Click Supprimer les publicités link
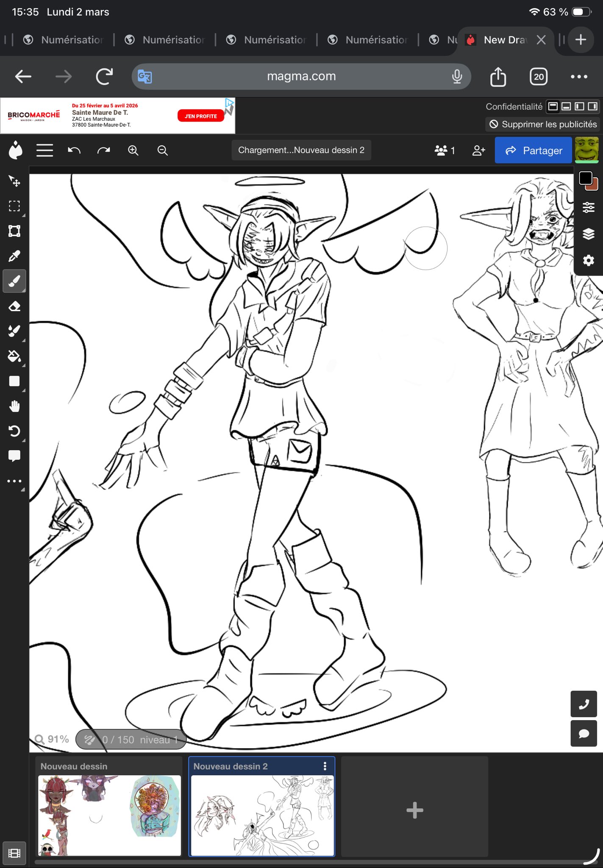 coord(543,124)
